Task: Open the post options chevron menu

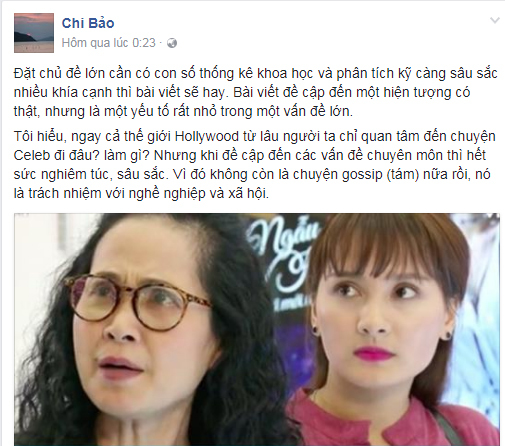Action: [495, 21]
